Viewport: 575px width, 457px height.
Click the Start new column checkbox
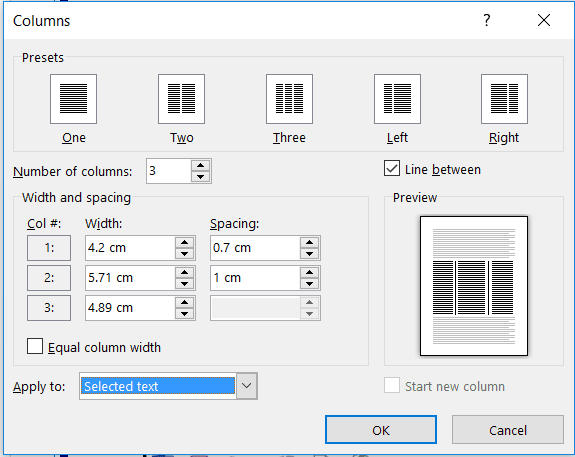click(392, 385)
